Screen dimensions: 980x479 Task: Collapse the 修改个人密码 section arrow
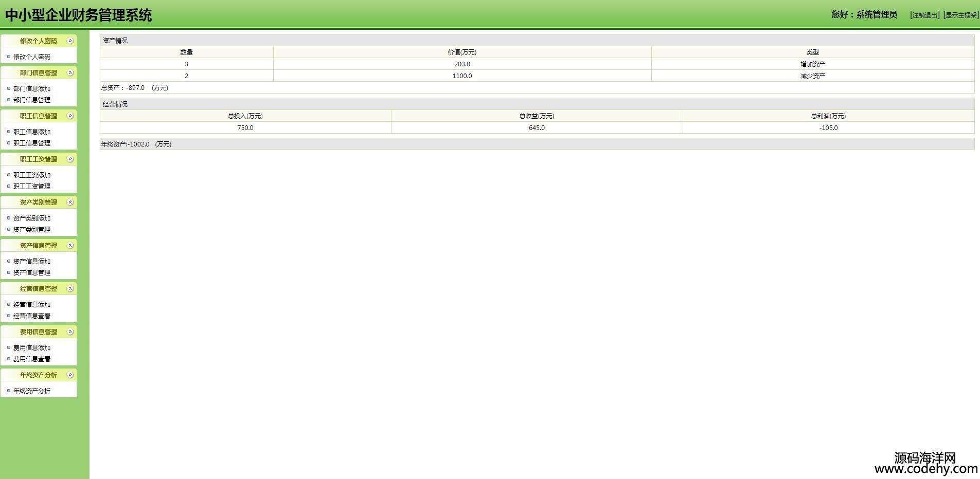[70, 41]
